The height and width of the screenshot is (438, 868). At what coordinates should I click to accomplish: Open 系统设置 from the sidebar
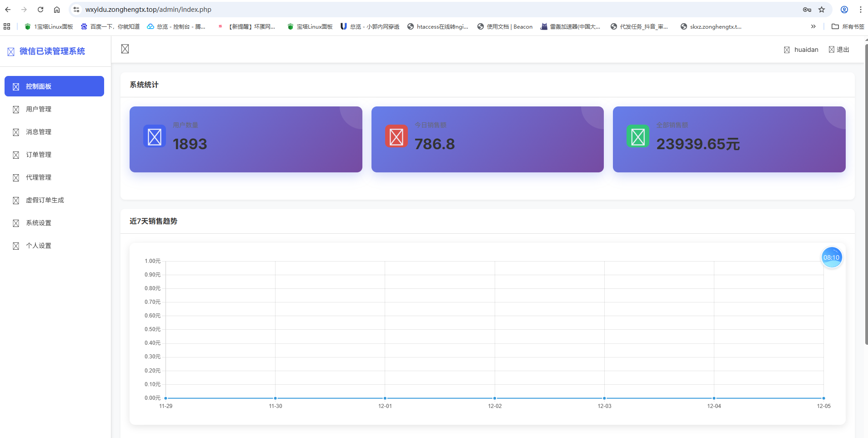[39, 223]
